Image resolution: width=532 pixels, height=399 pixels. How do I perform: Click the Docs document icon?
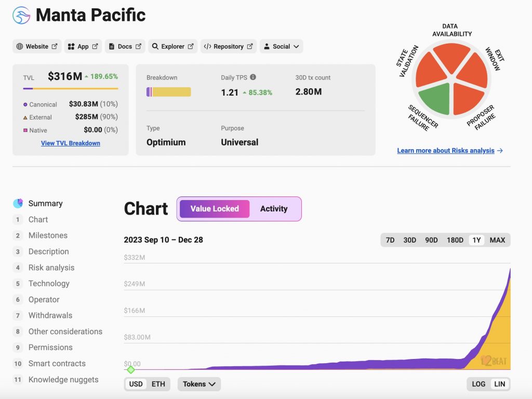[112, 46]
